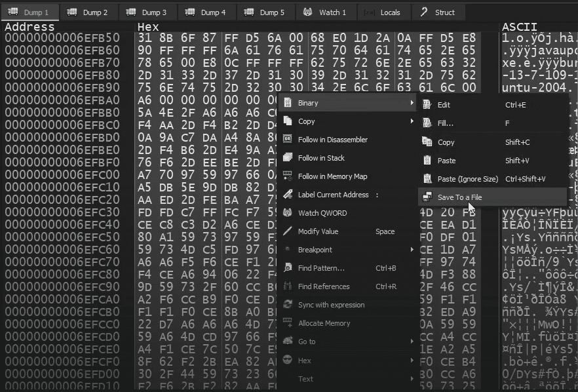Click the Save To a File disk icon

(427, 197)
